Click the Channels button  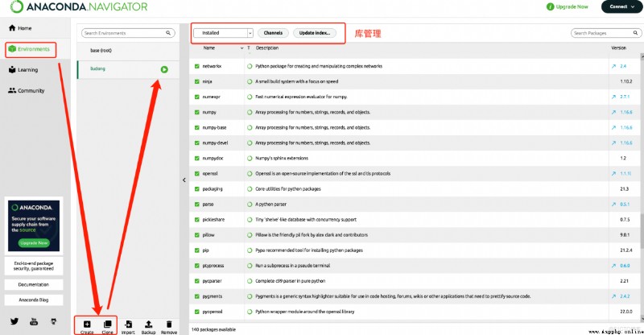click(273, 33)
